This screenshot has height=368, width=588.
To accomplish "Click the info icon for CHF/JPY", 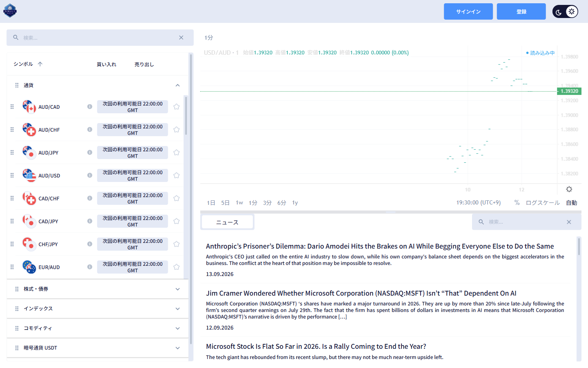I will tap(89, 244).
